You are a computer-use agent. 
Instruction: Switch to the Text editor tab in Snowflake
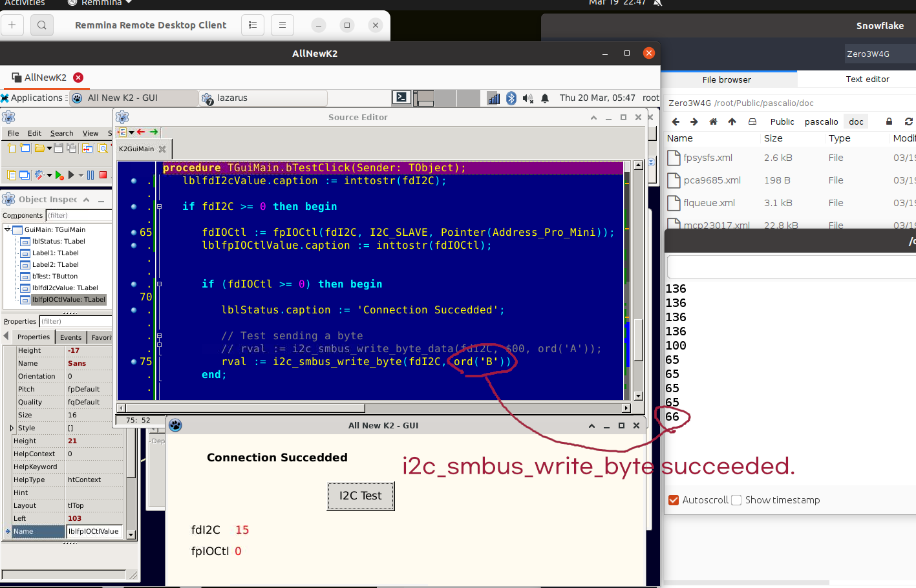[x=868, y=79]
